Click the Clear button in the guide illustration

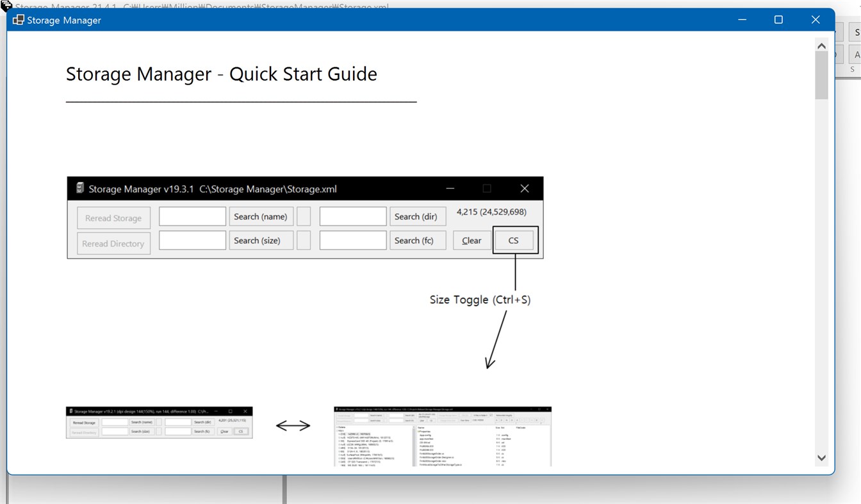pyautogui.click(x=471, y=240)
